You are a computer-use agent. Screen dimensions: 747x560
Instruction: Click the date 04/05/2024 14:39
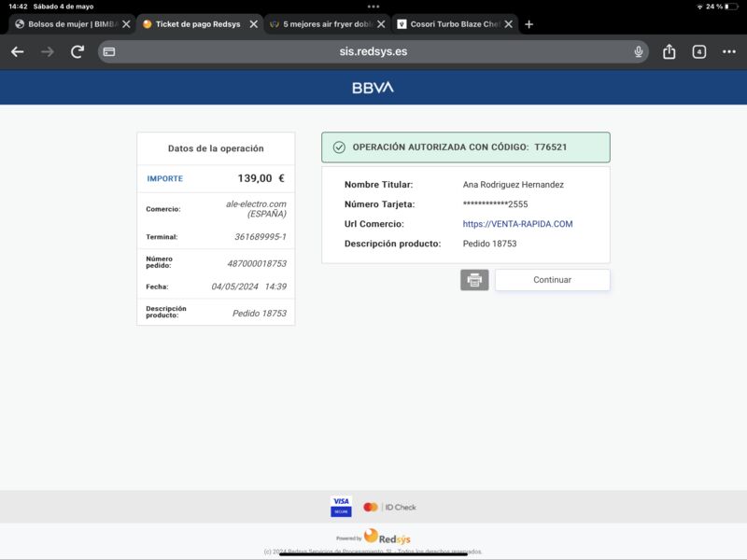(248, 287)
